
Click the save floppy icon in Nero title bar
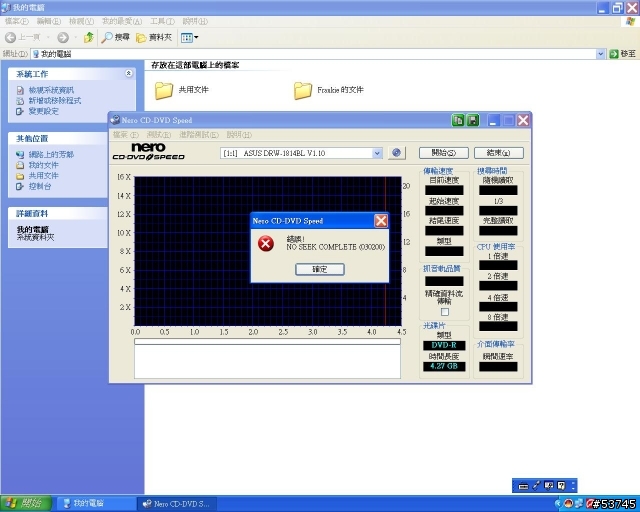473,120
